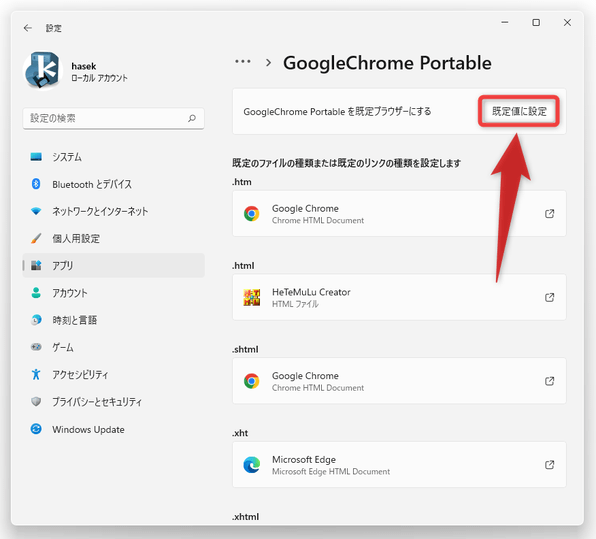Open the ゲーム controller icon
596x539 pixels.
36,347
